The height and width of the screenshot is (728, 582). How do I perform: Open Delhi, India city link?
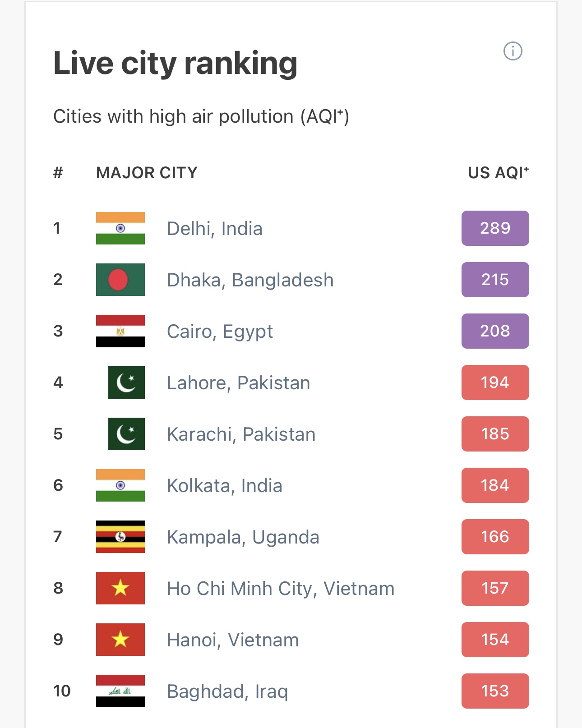pos(214,229)
